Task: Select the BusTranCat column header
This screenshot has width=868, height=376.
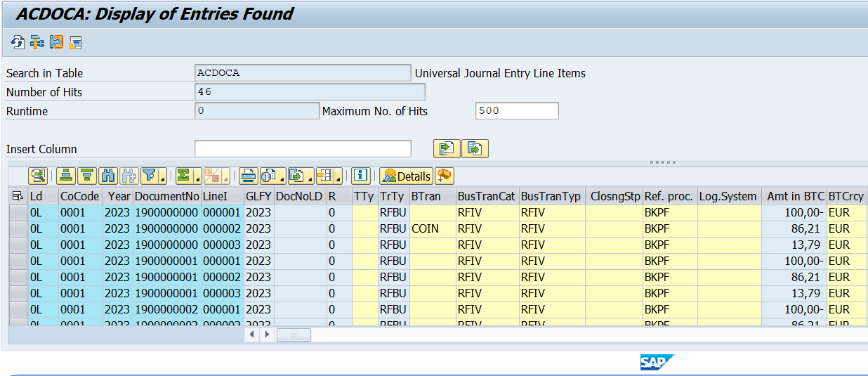Action: tap(487, 196)
